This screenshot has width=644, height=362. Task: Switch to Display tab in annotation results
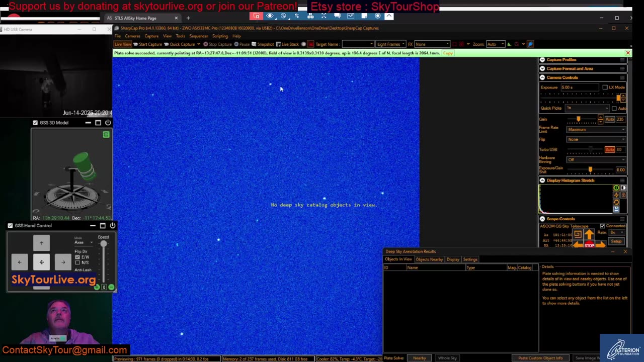pyautogui.click(x=453, y=259)
